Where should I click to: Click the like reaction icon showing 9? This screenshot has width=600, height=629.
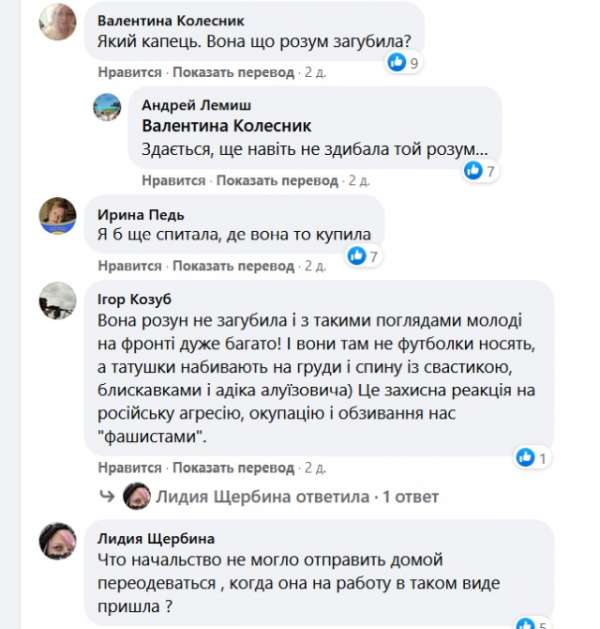(x=397, y=62)
